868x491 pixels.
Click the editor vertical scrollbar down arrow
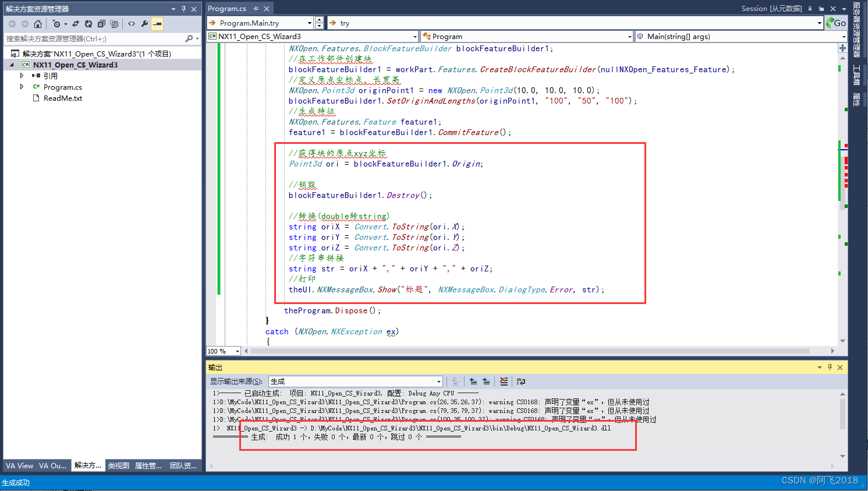pos(842,341)
